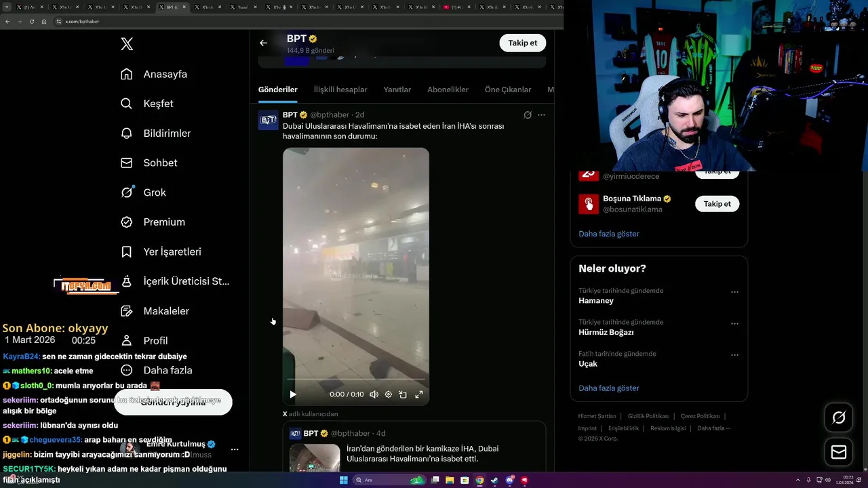This screenshot has width=868, height=488.
Task: Open more options on BPT tweet
Action: 541,115
